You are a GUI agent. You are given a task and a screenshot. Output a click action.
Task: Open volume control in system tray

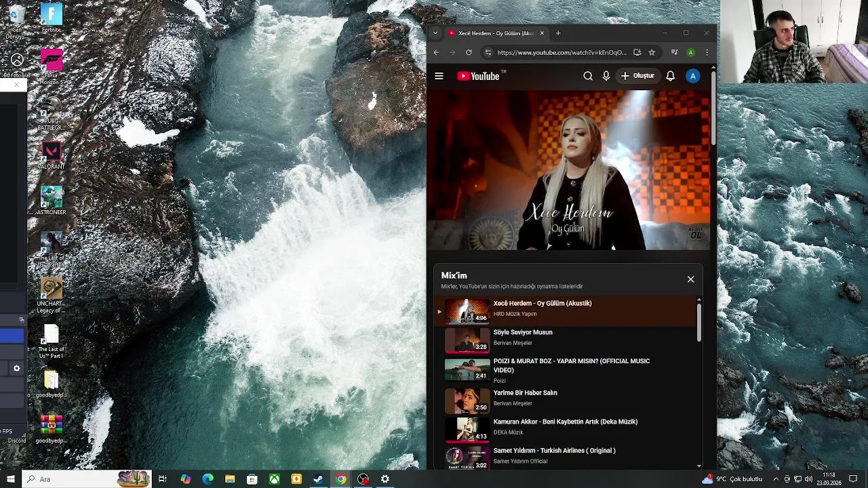[808, 479]
